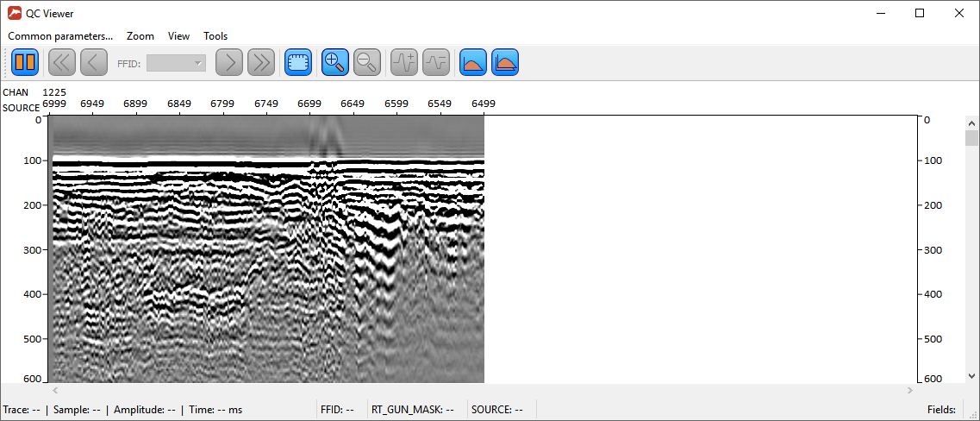Screen dimensions: 980x421
Task: Click the Trace status bar readout
Action: click(22, 411)
